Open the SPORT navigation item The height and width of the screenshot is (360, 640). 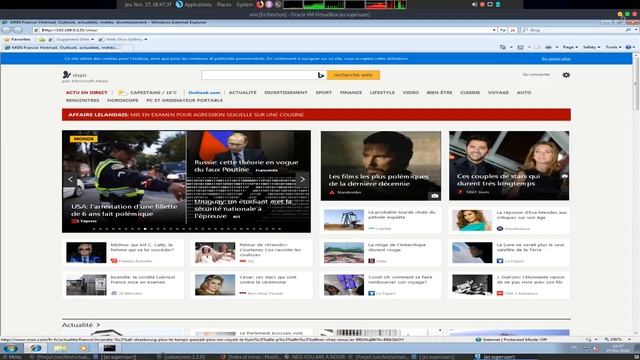tap(323, 93)
